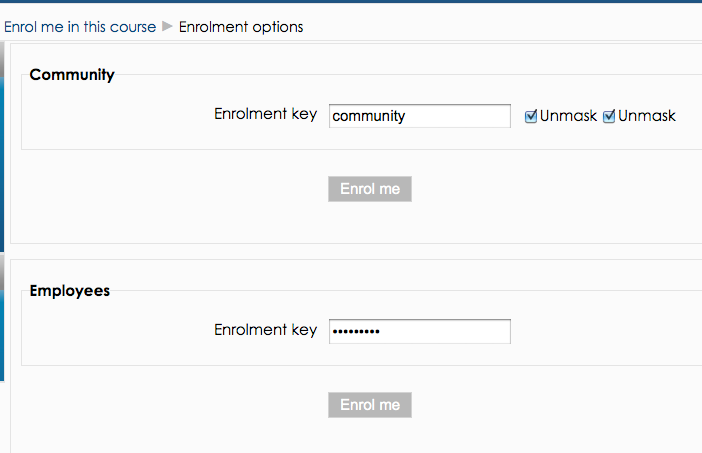Image resolution: width=702 pixels, height=453 pixels.
Task: Click the first 'Unmask' label text
Action: [568, 116]
